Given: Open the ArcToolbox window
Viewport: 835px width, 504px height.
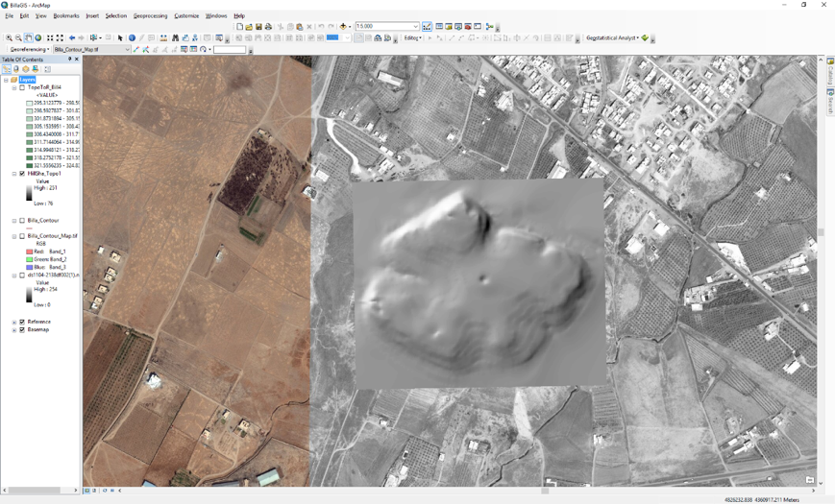Looking at the screenshot, I should coord(468,26).
